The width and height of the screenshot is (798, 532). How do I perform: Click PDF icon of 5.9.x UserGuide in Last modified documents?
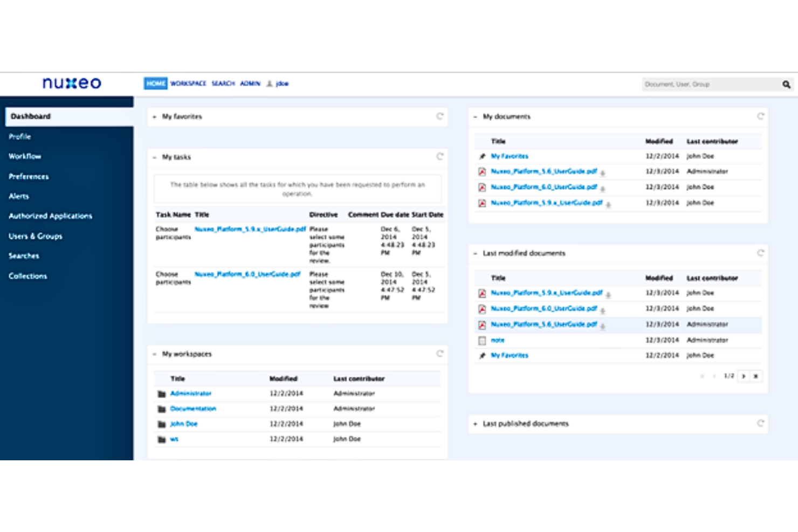[482, 294]
